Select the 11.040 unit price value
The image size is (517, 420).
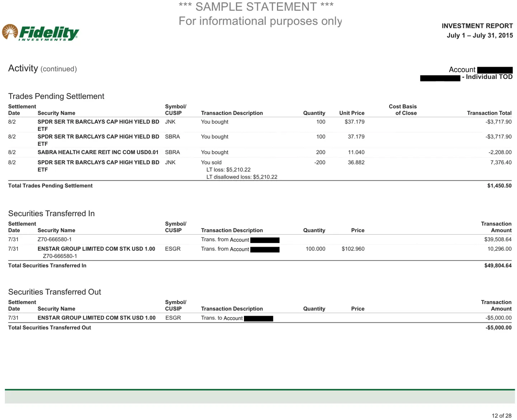coord(356,152)
